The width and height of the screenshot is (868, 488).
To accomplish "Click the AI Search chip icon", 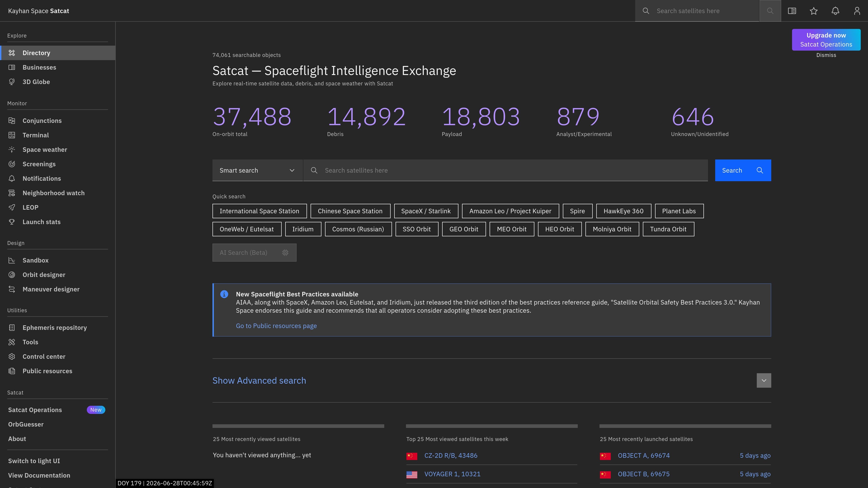I will pos(285,253).
